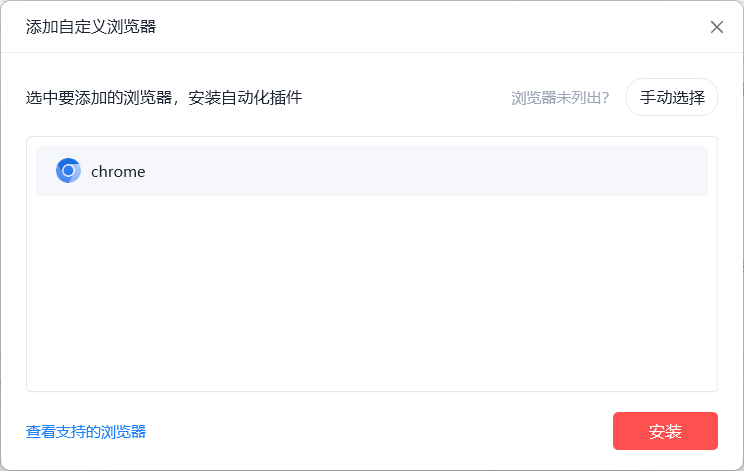The image size is (744, 471).
Task: Choose a browser manually via 手动选择
Action: click(x=672, y=97)
